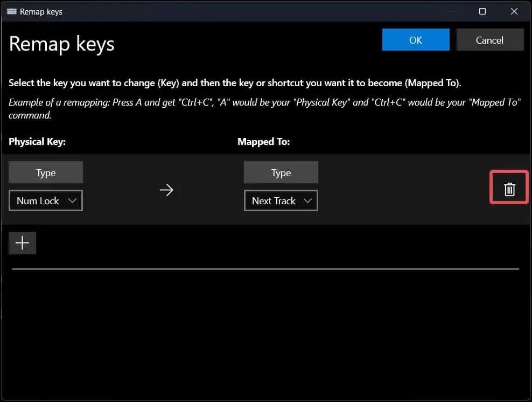Viewport: 532px width, 402px height.
Task: Expand the chevron on Next Track selector
Action: 308,200
